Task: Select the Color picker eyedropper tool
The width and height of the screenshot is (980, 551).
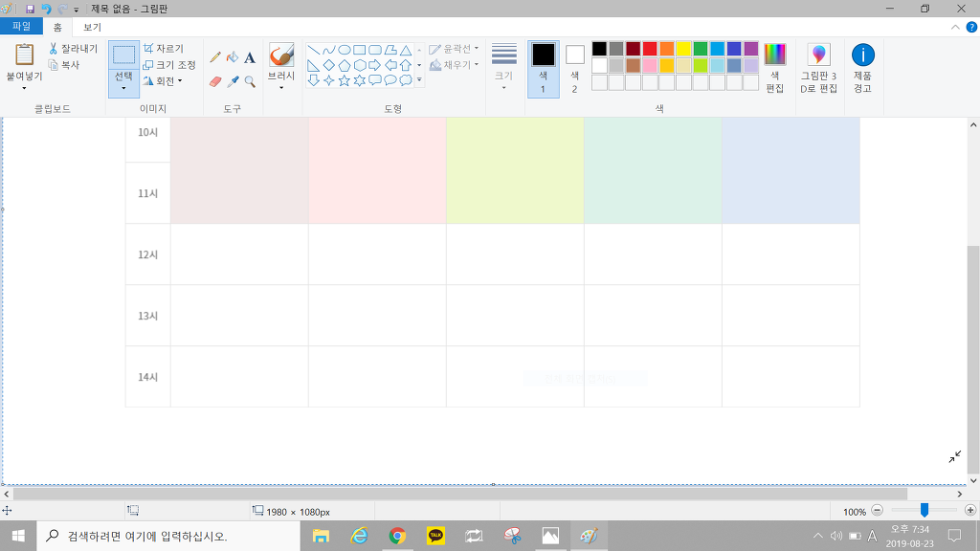Action: [233, 81]
